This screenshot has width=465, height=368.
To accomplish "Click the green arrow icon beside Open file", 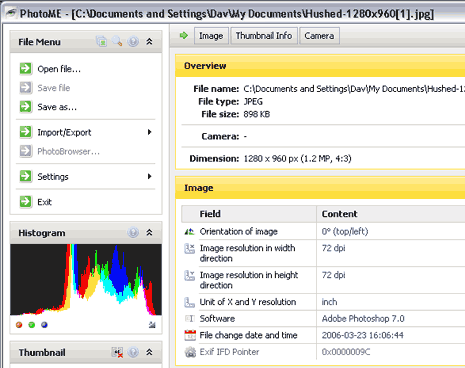I will (x=26, y=68).
